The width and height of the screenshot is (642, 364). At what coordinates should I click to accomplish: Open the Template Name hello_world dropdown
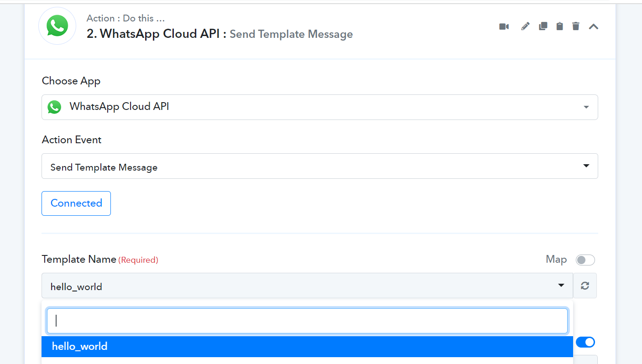coord(307,286)
